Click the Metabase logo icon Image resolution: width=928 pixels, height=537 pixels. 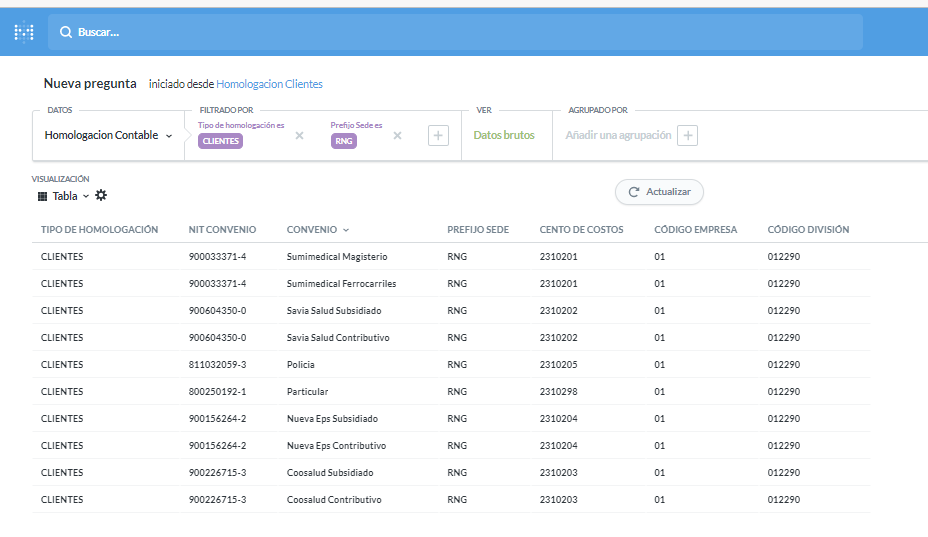[24, 32]
